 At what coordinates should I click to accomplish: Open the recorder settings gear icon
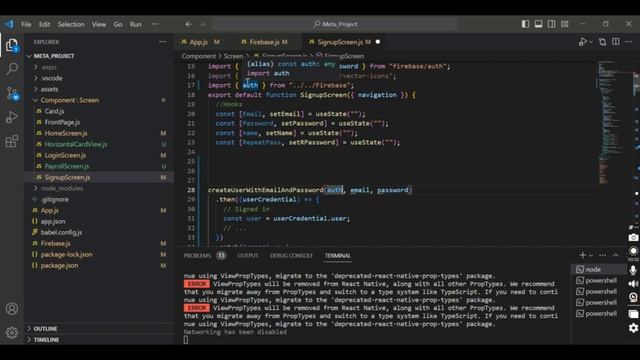coord(633,328)
